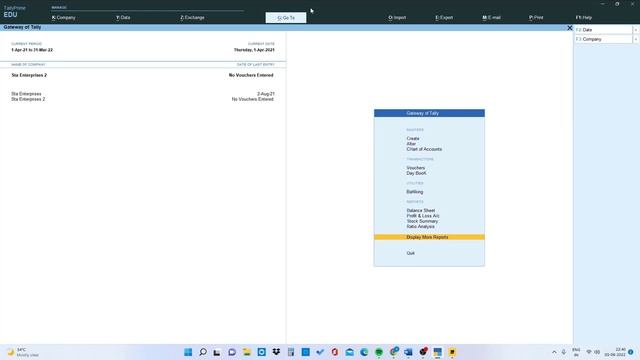Open Stock Summary report
The height and width of the screenshot is (360, 640).
click(x=422, y=221)
